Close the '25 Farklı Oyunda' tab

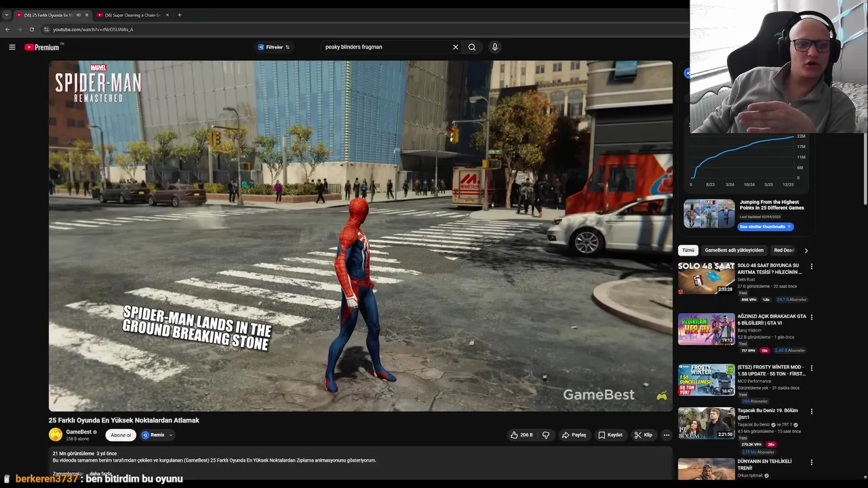click(87, 15)
